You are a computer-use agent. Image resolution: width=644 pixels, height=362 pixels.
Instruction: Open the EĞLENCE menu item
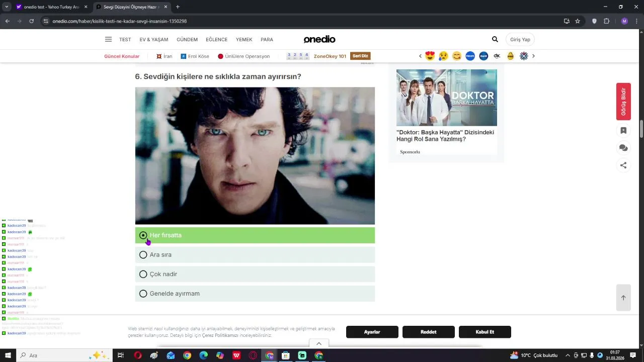pyautogui.click(x=217, y=39)
